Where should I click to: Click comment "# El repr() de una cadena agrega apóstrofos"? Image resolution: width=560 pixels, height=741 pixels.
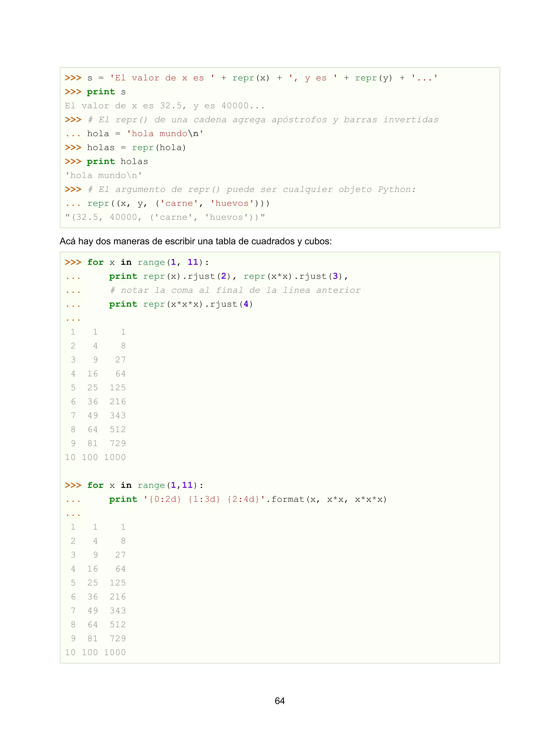click(x=263, y=120)
